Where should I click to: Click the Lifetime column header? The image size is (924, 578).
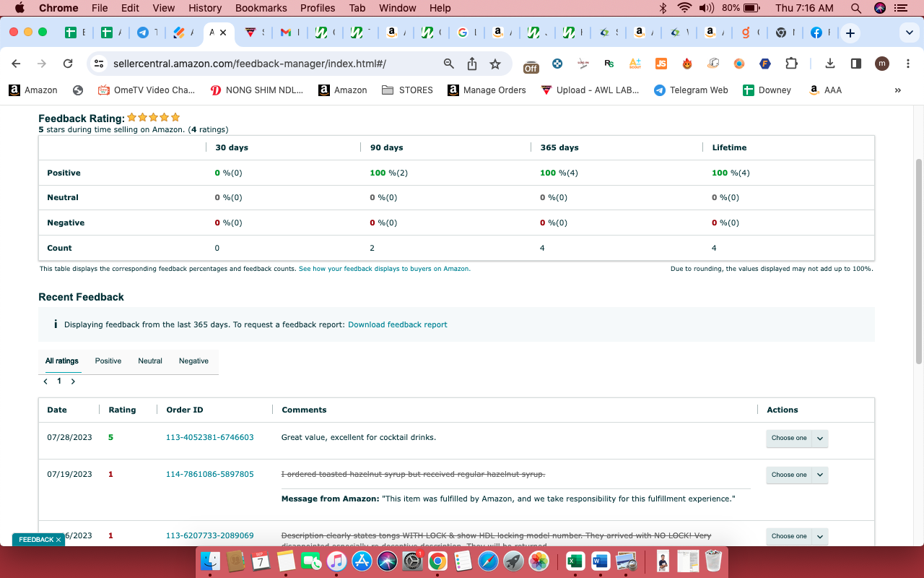(729, 147)
